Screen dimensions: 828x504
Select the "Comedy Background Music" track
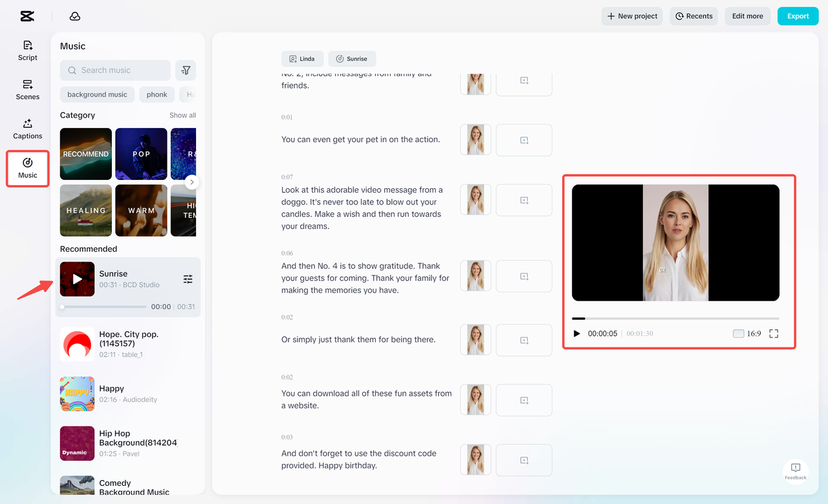coord(128,486)
